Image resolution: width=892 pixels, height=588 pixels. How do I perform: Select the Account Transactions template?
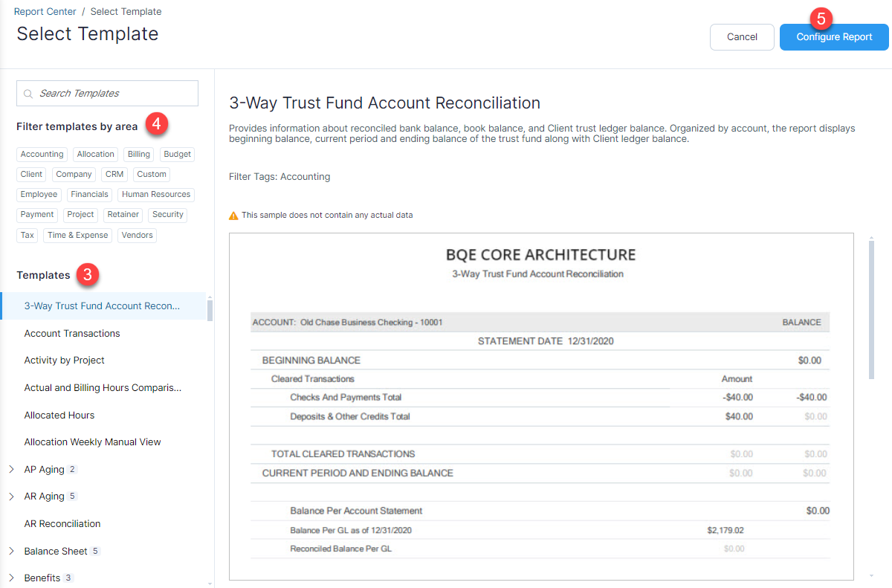[x=72, y=333]
